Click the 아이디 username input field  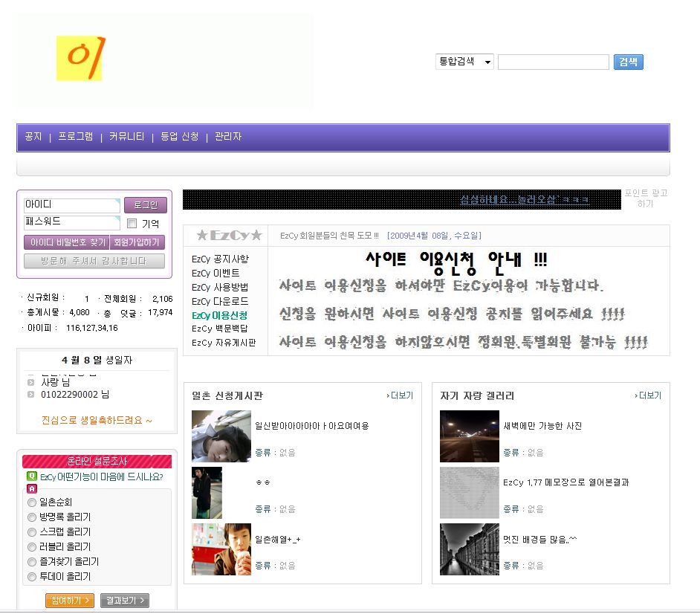pos(71,205)
